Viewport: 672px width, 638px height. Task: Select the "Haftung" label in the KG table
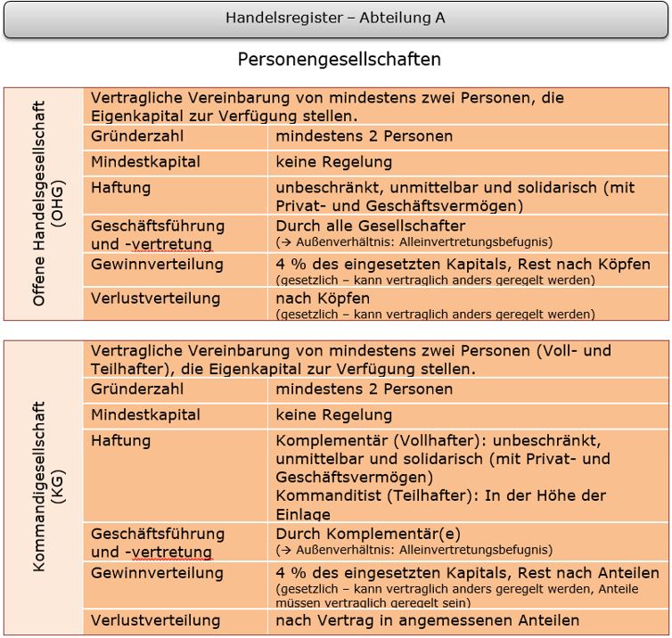point(120,440)
